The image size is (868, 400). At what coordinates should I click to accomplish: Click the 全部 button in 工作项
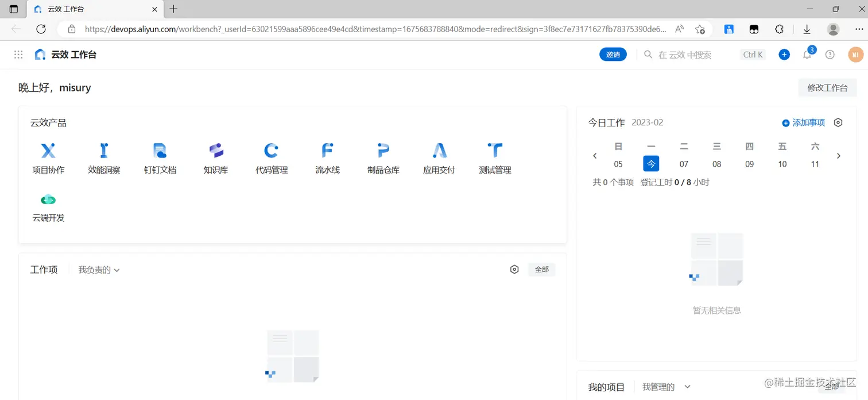point(541,270)
